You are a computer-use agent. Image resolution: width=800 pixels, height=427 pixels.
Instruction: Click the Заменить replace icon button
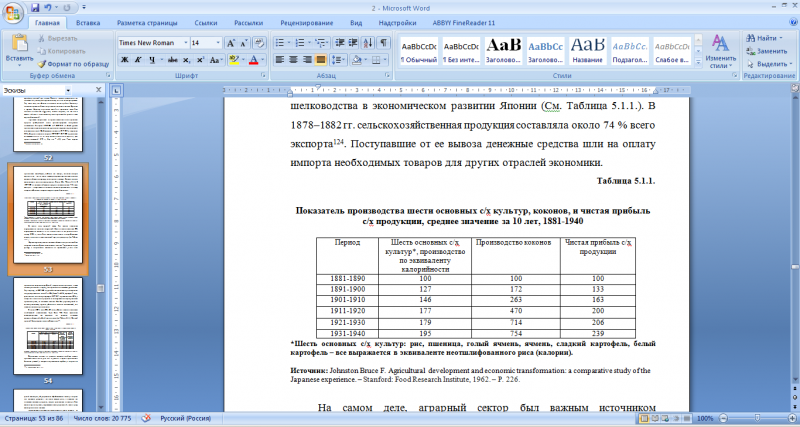[767, 51]
